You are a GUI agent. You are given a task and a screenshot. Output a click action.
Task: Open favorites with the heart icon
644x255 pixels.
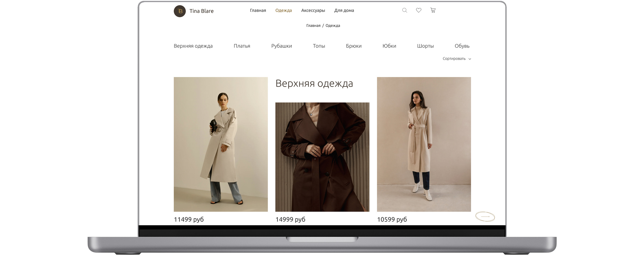(419, 10)
